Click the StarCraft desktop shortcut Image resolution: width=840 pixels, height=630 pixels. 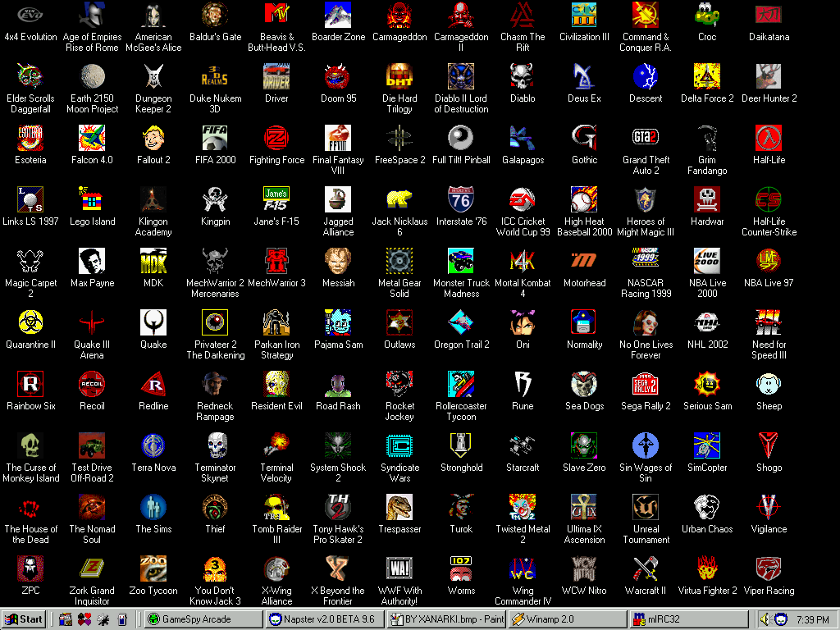[x=523, y=445]
